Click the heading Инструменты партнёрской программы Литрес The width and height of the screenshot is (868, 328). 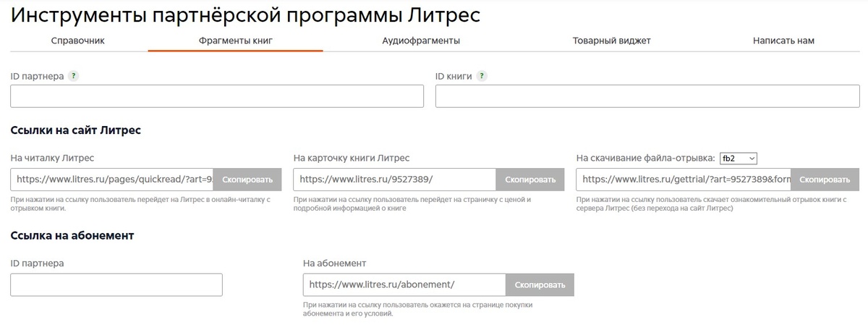tap(245, 14)
